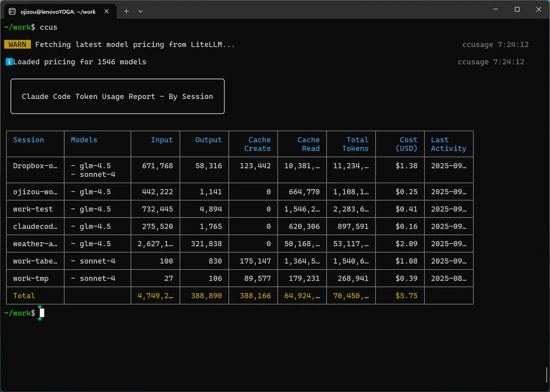This screenshot has width=550, height=392.
Task: Click the Cost (USD) column header
Action: coord(407,144)
